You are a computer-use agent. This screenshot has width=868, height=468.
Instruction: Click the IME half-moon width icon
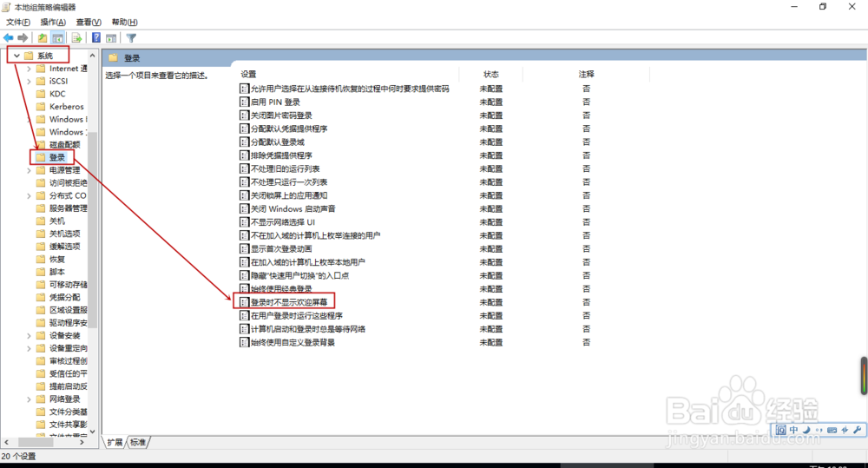click(x=806, y=430)
